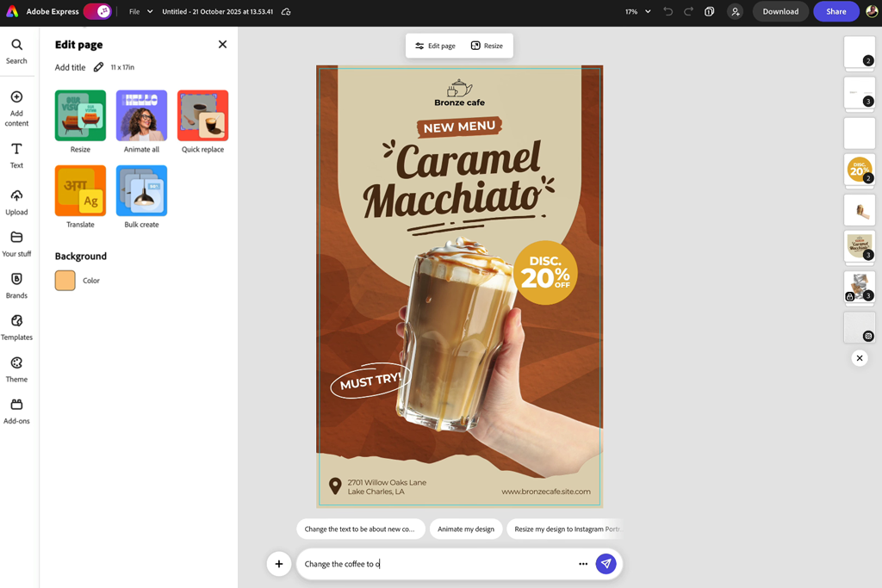Click the cloud sync status icon
This screenshot has height=588, width=882.
pyautogui.click(x=286, y=11)
